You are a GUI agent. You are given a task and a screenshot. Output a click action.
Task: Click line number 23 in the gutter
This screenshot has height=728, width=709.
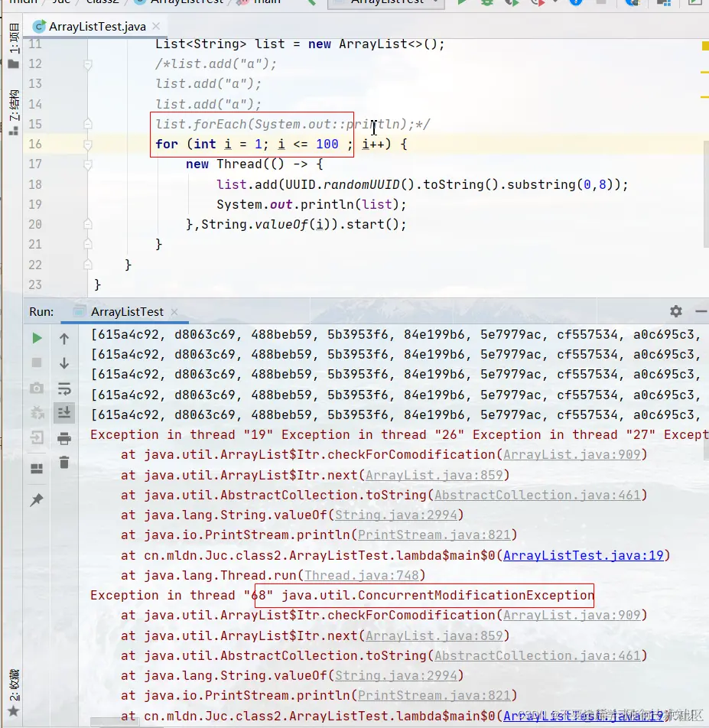pos(35,284)
